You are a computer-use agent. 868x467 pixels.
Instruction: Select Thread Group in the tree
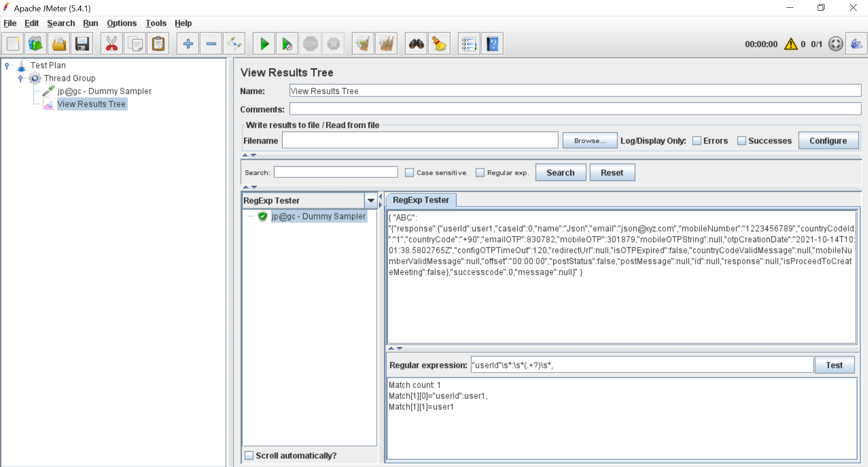click(x=70, y=78)
